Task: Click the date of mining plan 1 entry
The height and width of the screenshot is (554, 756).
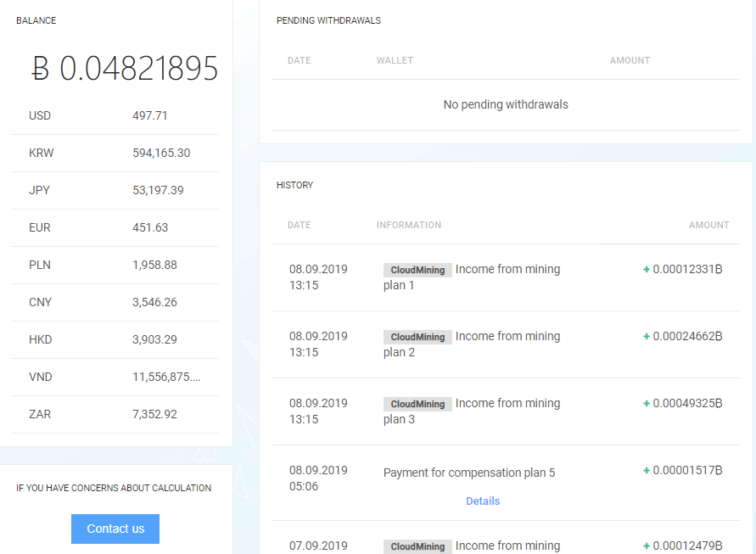Action: (x=318, y=277)
